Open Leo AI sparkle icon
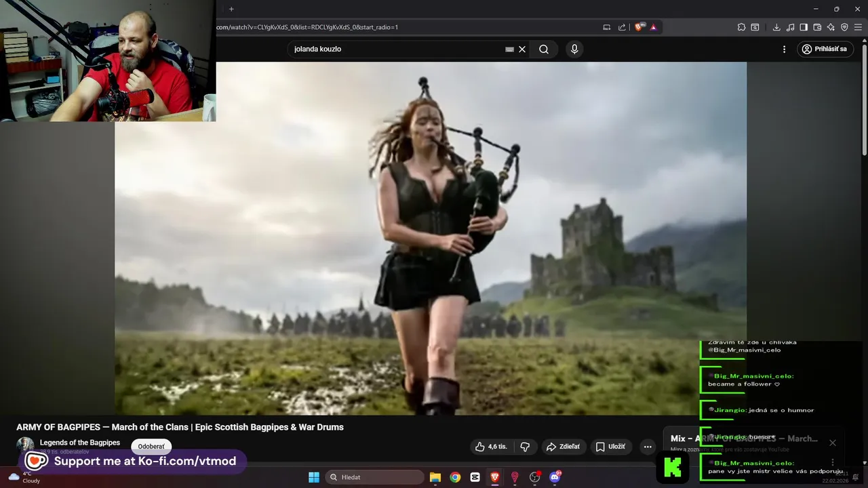Screen dimensions: 868x488 coord(831,27)
